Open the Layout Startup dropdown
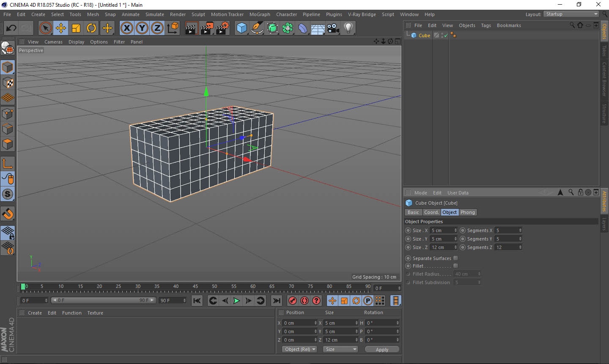The width and height of the screenshot is (609, 364). pos(571,14)
